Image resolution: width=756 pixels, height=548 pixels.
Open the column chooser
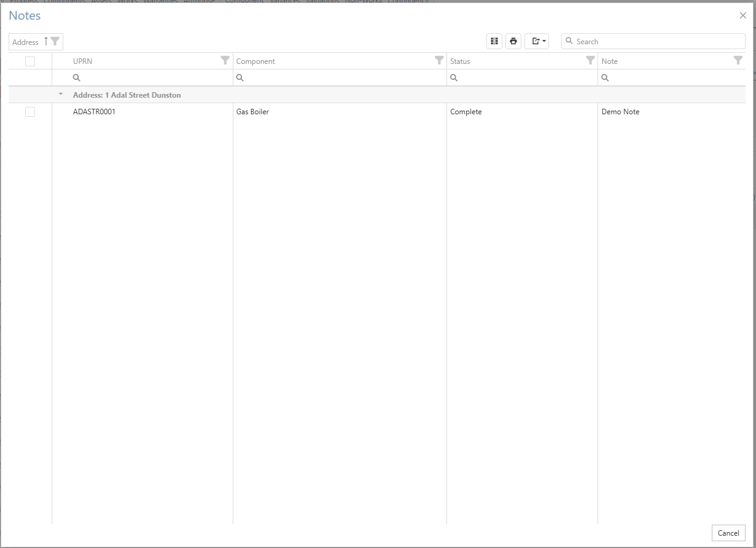pyautogui.click(x=494, y=41)
